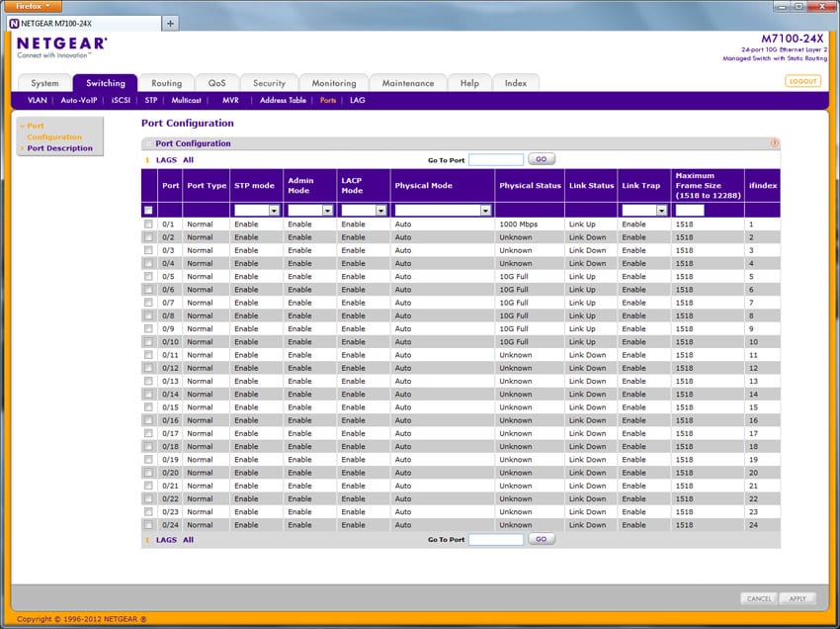Switch to the Maintenance tab

(x=408, y=83)
